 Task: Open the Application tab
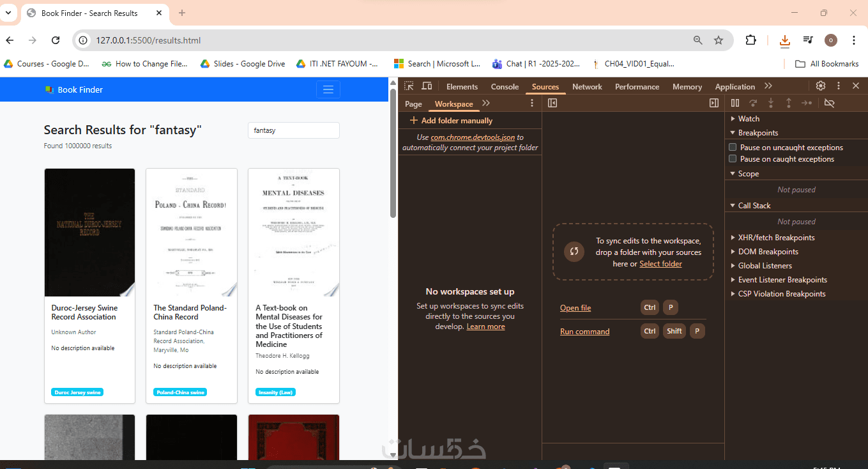click(735, 87)
